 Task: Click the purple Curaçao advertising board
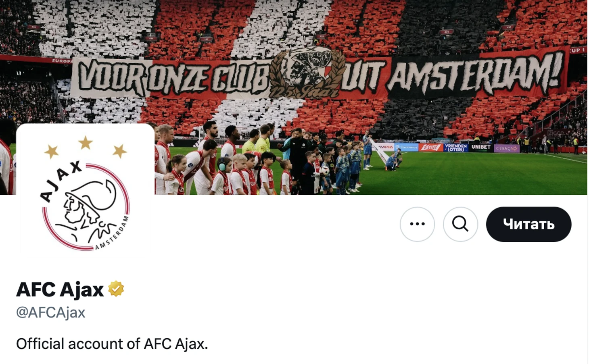click(506, 148)
